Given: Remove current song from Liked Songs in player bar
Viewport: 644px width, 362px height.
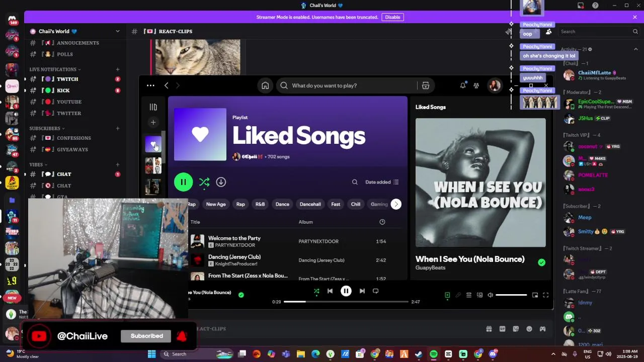Looking at the screenshot, I should 241,295.
